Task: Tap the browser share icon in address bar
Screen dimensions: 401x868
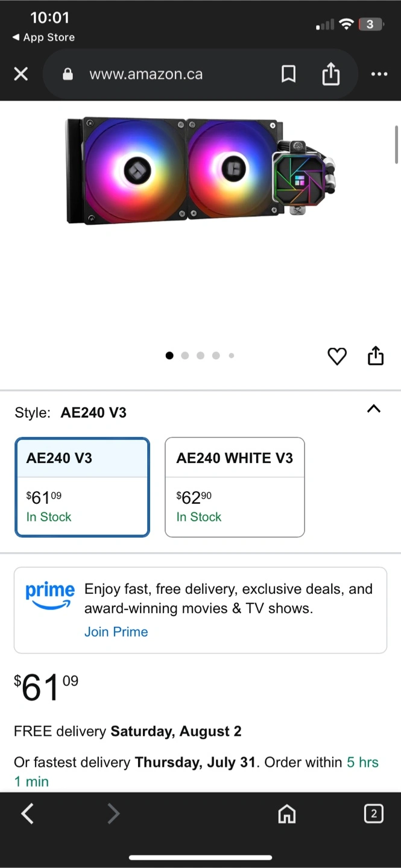Action: pyautogui.click(x=330, y=74)
